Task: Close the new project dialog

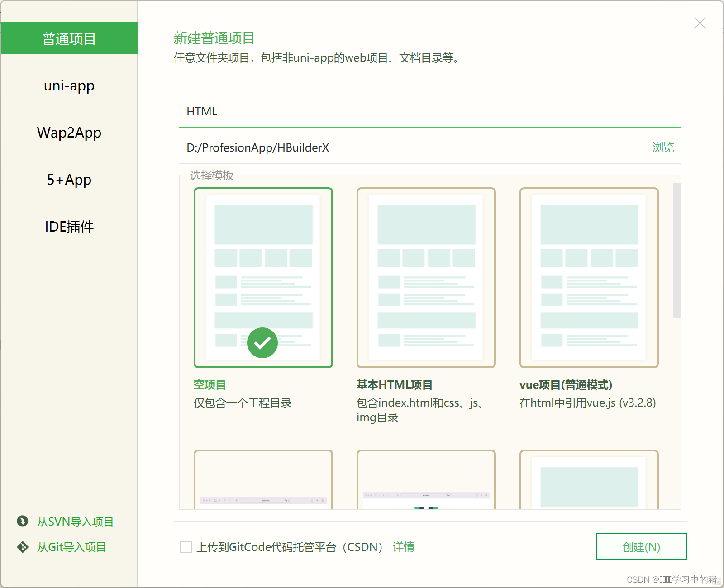Action: coord(700,23)
